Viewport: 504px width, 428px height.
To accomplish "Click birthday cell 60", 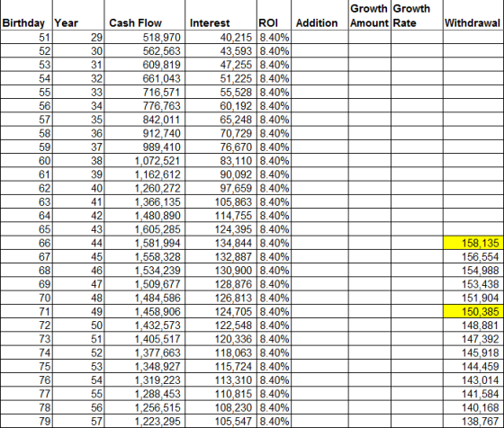I will (26, 161).
